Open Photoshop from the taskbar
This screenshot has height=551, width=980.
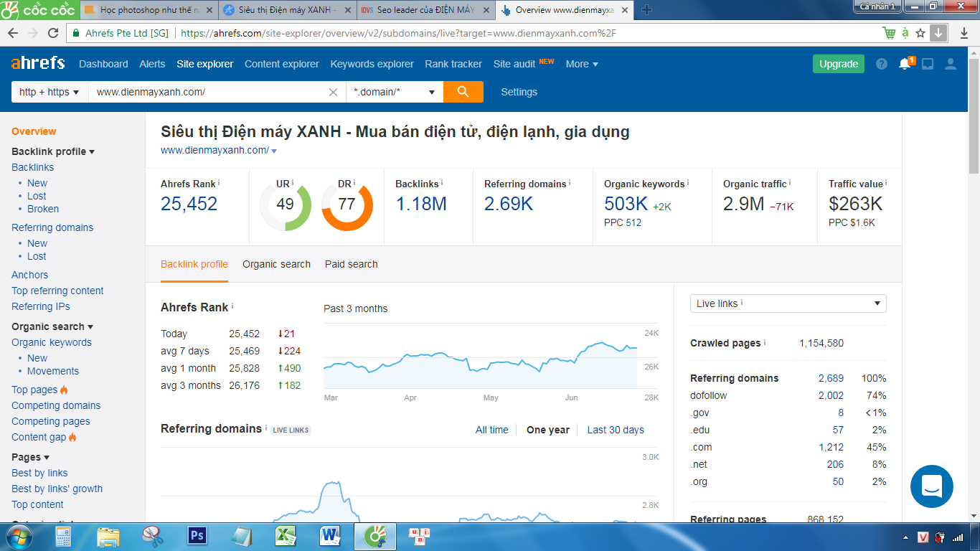click(x=196, y=535)
